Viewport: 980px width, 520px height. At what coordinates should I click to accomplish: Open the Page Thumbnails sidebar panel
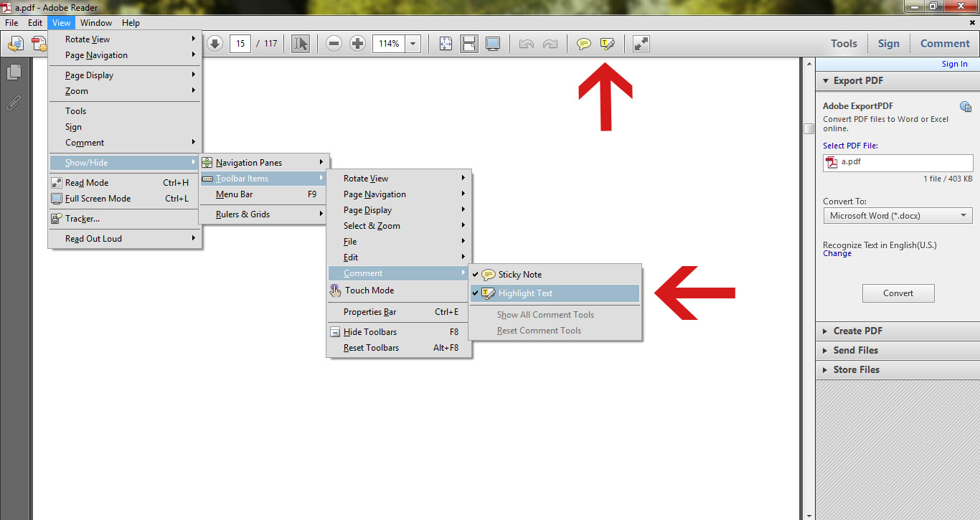tap(14, 72)
